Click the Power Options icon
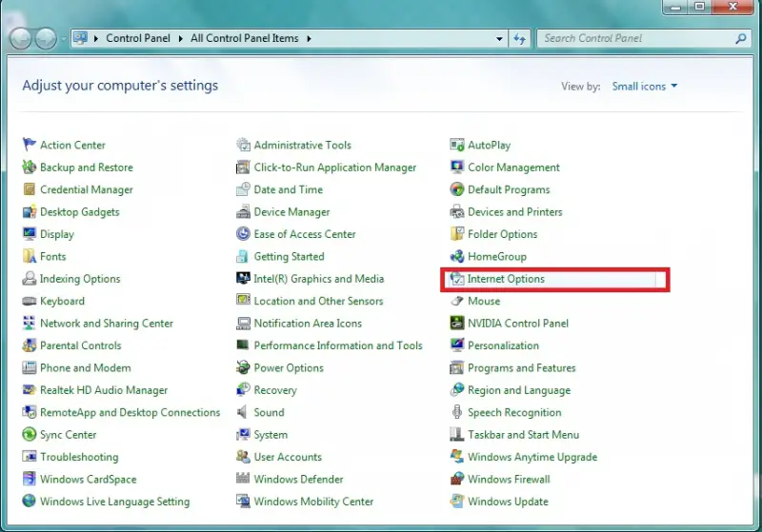Screen dimensions: 762x532 [243, 367]
